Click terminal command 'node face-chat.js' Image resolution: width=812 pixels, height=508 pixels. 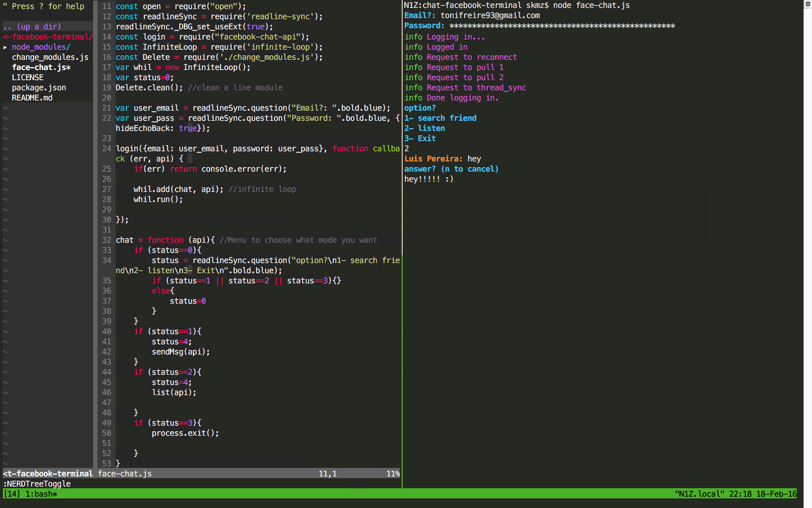pyautogui.click(x=592, y=5)
